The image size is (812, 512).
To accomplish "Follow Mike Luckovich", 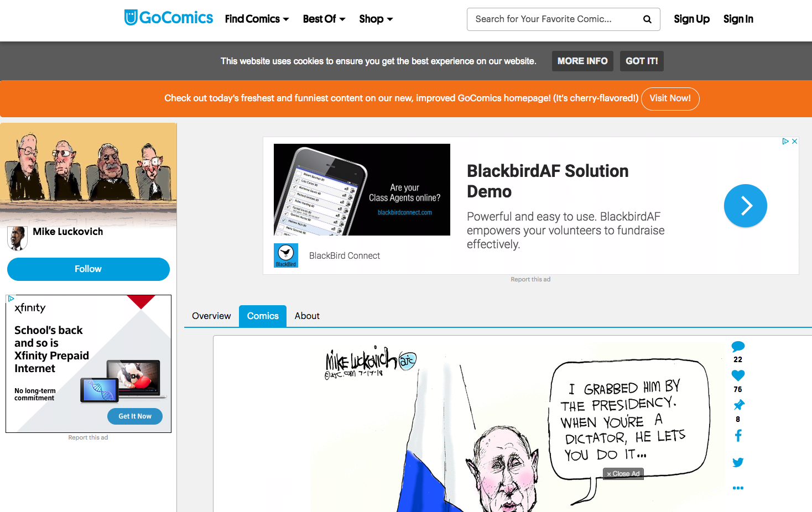I will (x=89, y=269).
